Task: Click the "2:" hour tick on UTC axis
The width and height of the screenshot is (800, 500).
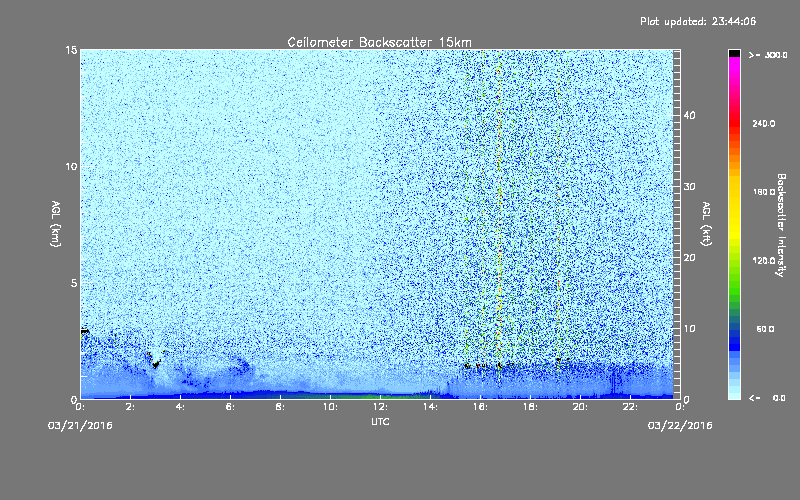Action: click(131, 407)
